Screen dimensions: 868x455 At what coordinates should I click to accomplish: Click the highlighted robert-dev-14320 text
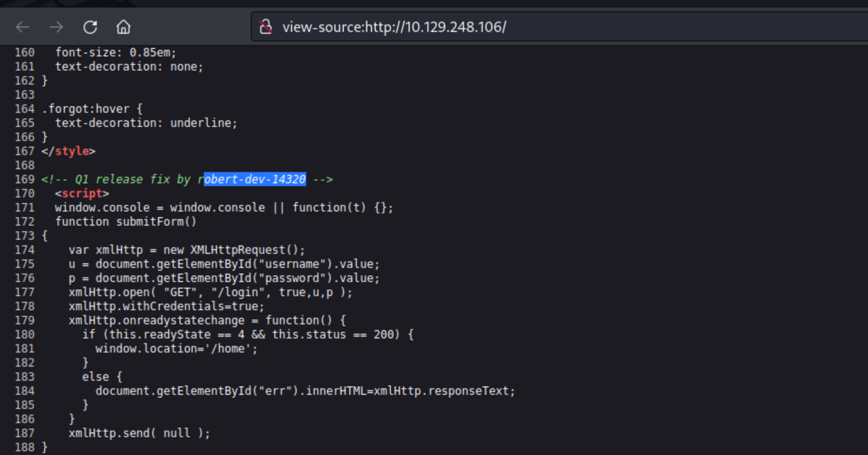coord(255,179)
